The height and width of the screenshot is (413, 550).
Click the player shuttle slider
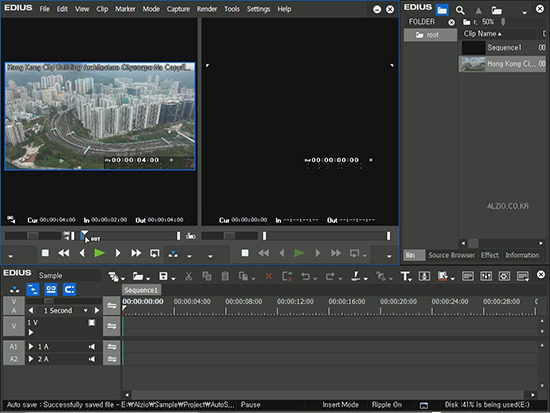tap(33, 236)
